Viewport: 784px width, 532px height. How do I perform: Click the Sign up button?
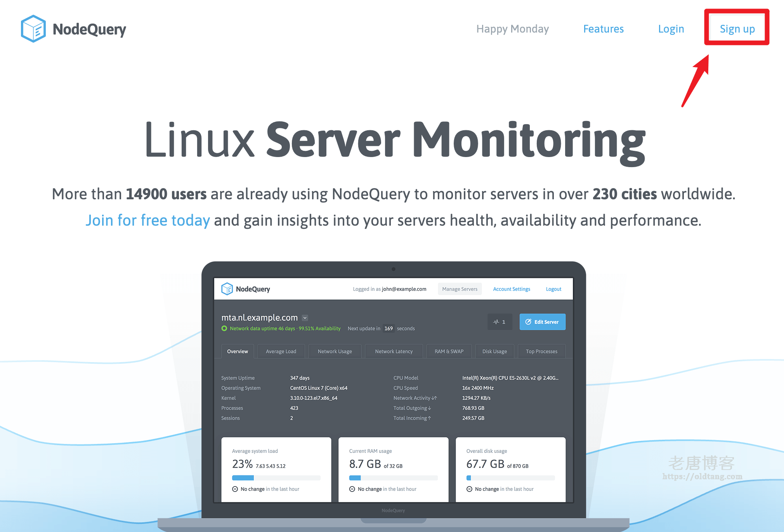[737, 28]
